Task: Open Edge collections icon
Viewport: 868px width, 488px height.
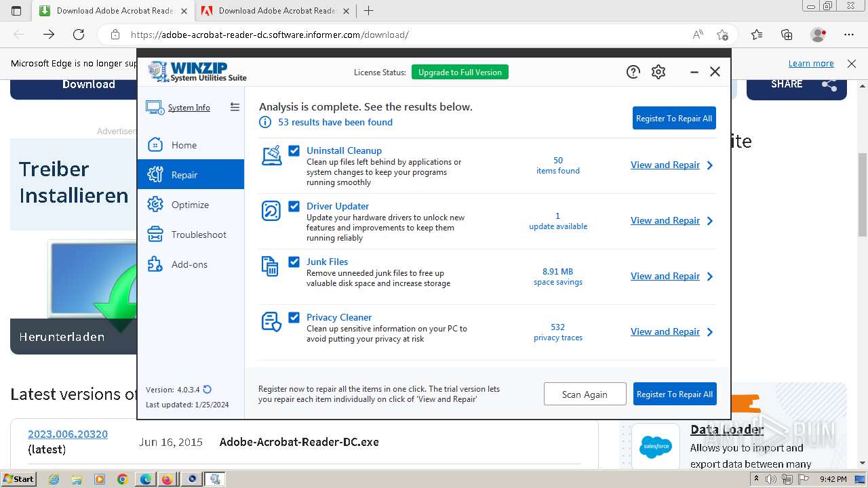Action: 787,35
